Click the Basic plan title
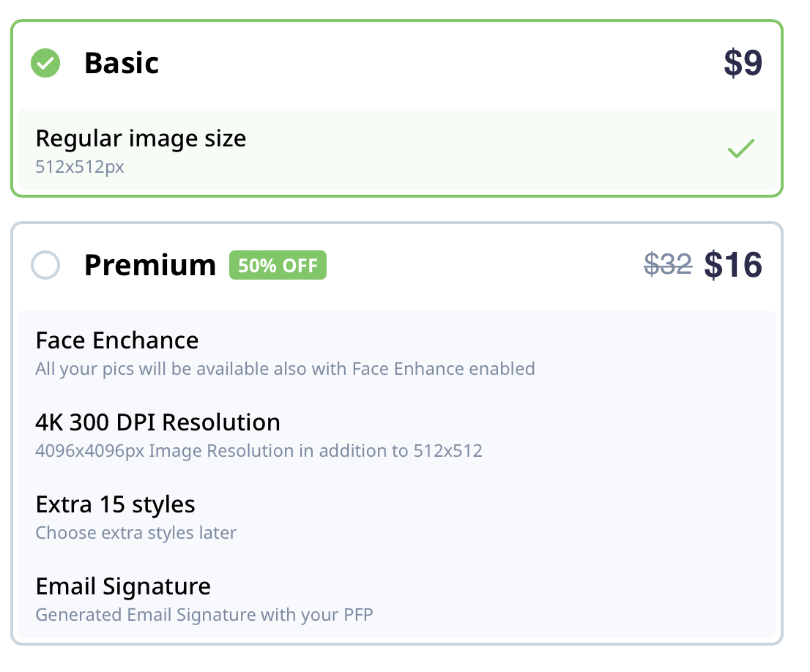Image resolution: width=810 pixels, height=672 pixels. pos(122,63)
